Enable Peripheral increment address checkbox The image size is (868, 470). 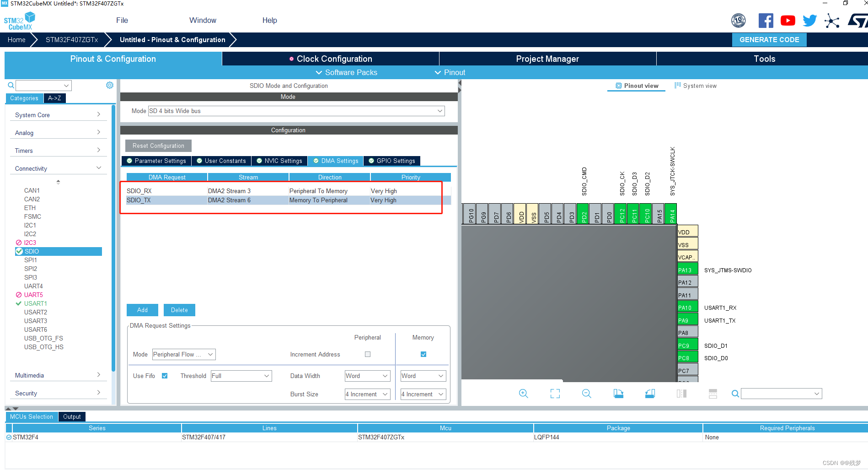[x=368, y=354]
